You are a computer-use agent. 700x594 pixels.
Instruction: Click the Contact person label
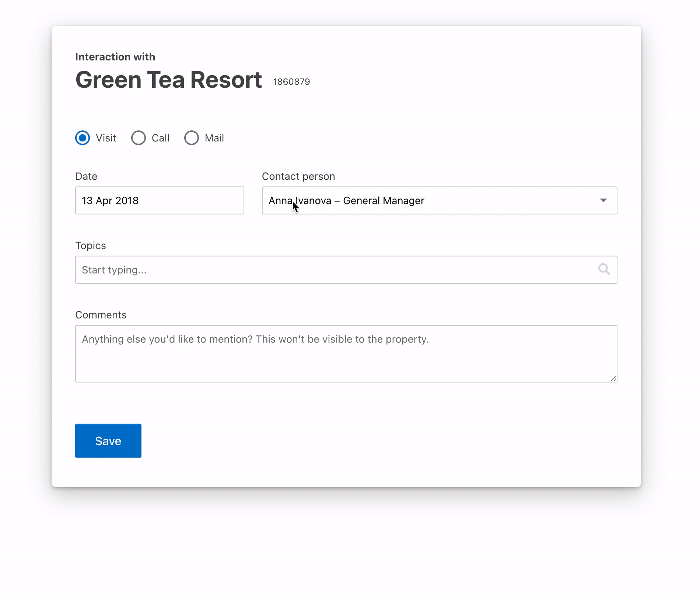[298, 176]
